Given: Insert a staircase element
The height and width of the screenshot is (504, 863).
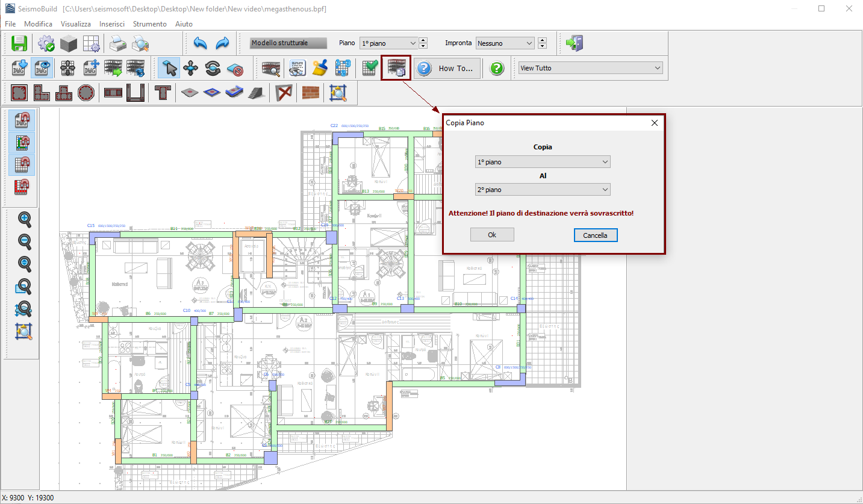Looking at the screenshot, I should point(255,93).
